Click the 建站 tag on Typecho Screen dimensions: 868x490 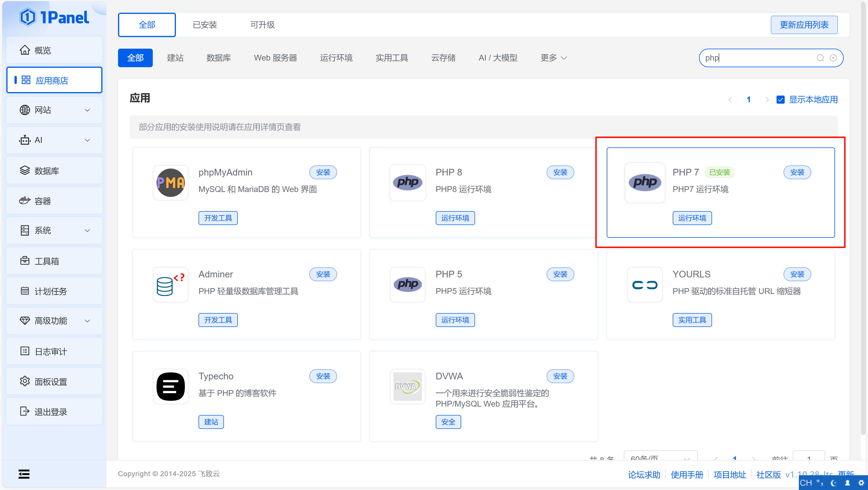pyautogui.click(x=211, y=422)
